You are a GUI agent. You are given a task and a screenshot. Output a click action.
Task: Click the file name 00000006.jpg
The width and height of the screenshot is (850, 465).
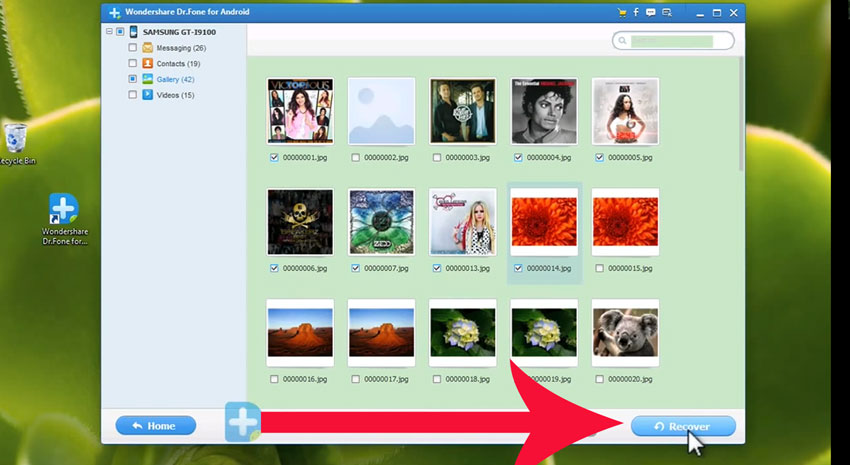tap(305, 268)
